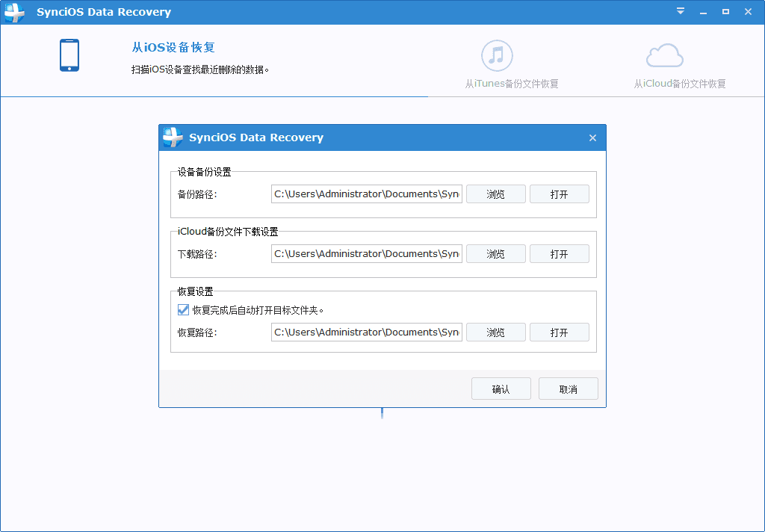Minimize the main SynciOS window

click(x=703, y=12)
